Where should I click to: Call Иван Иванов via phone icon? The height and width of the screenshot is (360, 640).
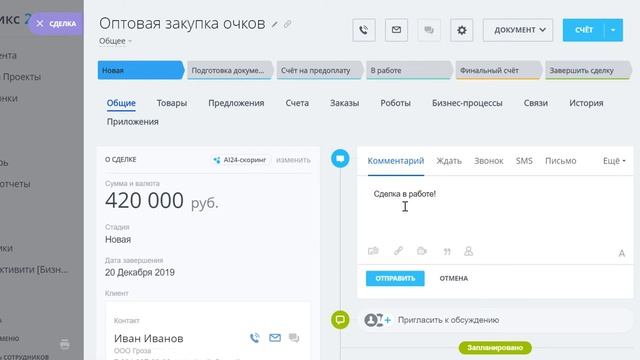pos(255,338)
